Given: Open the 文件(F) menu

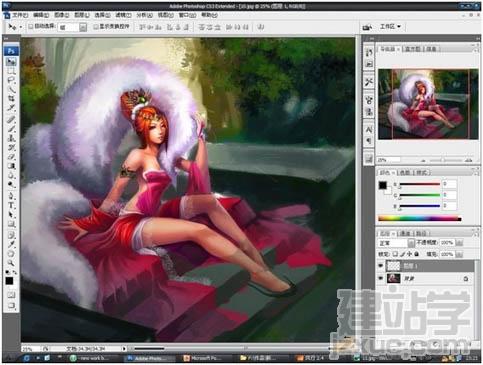Looking at the screenshot, I should click(21, 15).
